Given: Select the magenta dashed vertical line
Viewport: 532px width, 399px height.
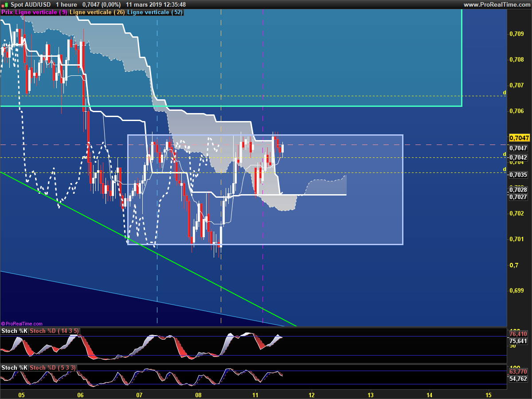Looking at the screenshot, I should click(x=263, y=266).
